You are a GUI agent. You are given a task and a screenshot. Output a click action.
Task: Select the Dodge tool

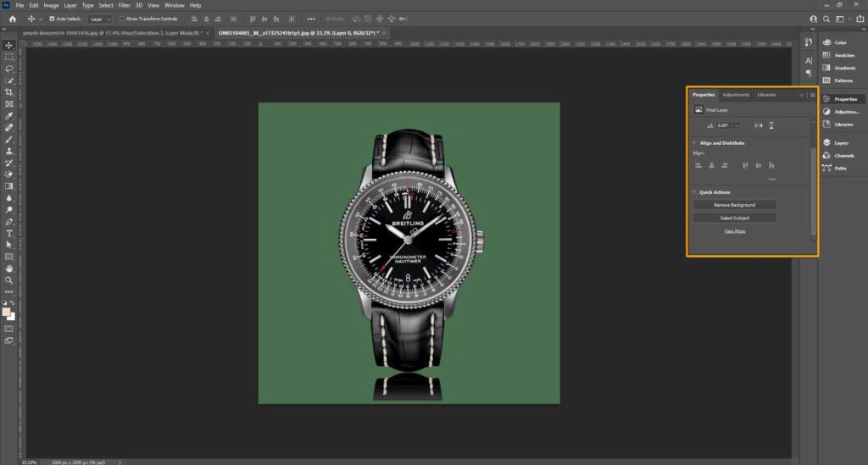coord(8,209)
